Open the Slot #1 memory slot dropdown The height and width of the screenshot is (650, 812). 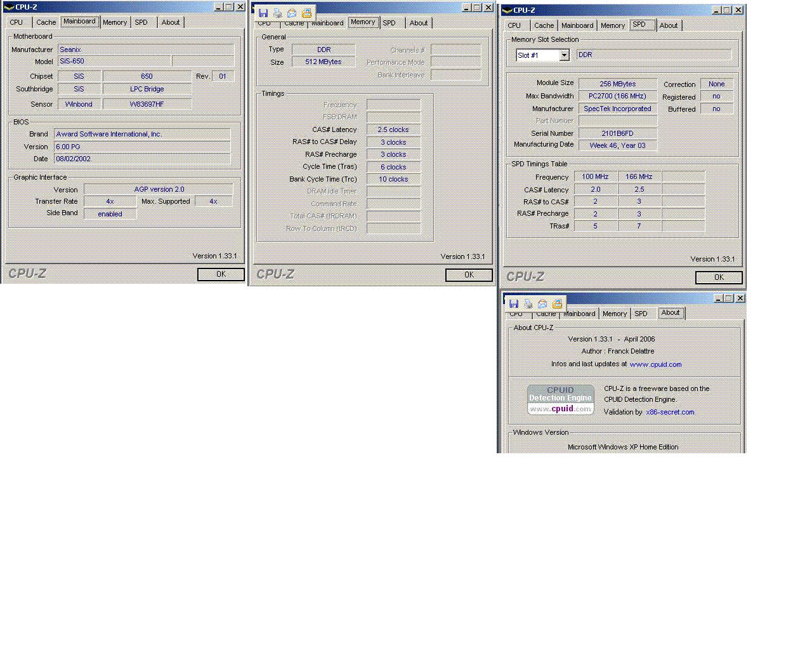point(564,55)
